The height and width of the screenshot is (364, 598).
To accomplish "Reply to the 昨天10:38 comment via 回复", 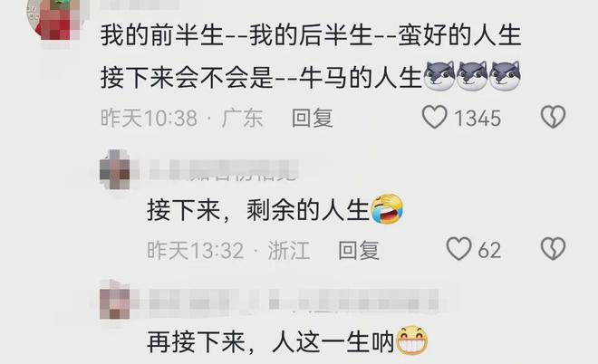I will click(313, 118).
